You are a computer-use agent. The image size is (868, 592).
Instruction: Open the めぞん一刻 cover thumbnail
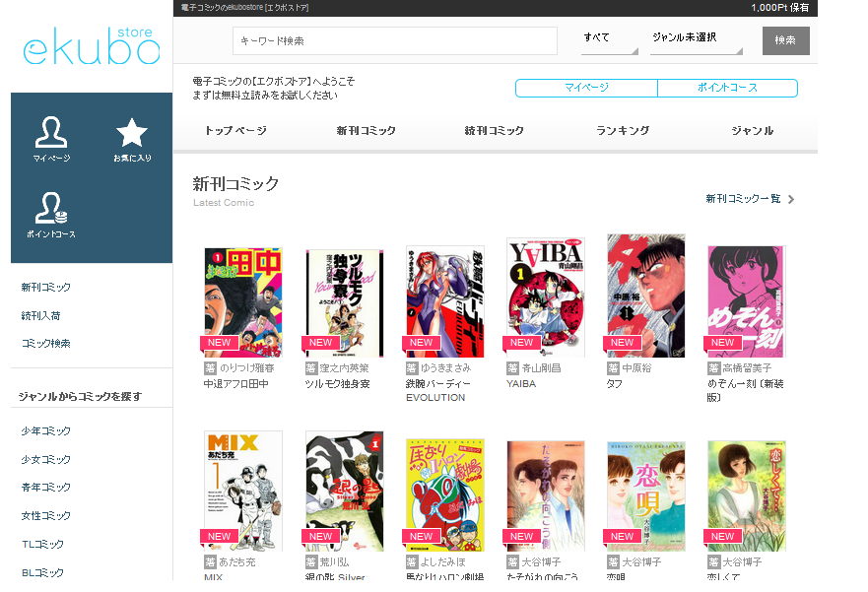pos(746,296)
